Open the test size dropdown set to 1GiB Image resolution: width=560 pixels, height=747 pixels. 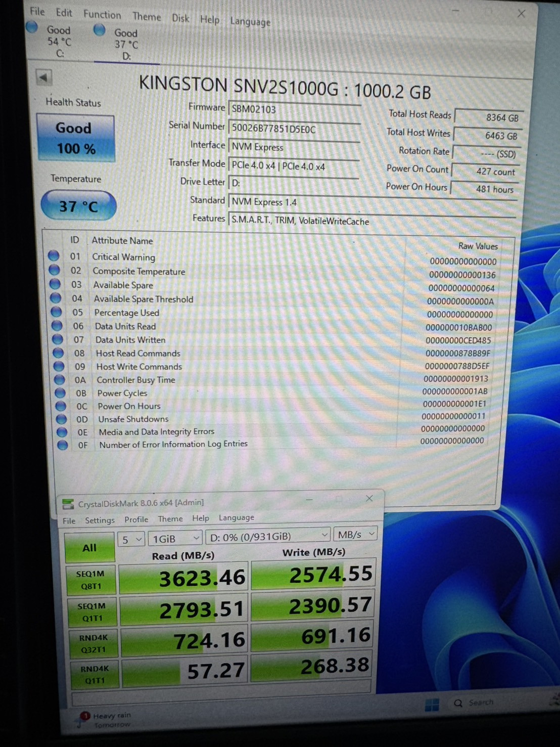(x=175, y=539)
